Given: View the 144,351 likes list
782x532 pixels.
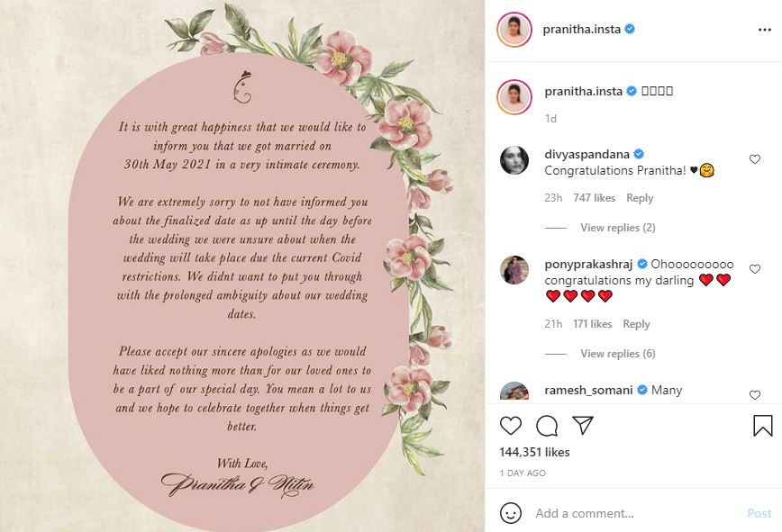Looking at the screenshot, I should pyautogui.click(x=534, y=452).
